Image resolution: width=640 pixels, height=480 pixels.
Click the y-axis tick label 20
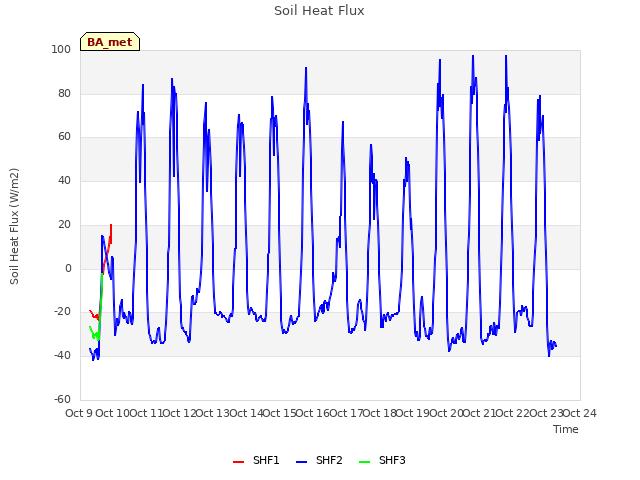(x=64, y=224)
